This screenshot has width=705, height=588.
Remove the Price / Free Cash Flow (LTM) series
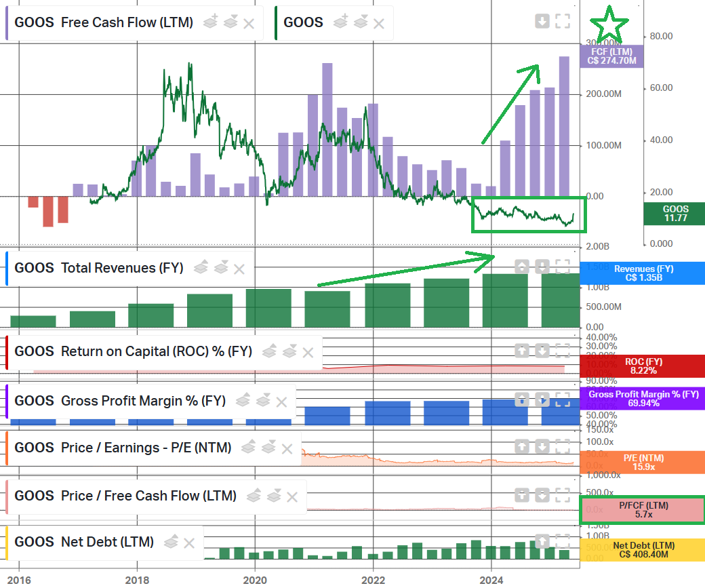click(292, 497)
